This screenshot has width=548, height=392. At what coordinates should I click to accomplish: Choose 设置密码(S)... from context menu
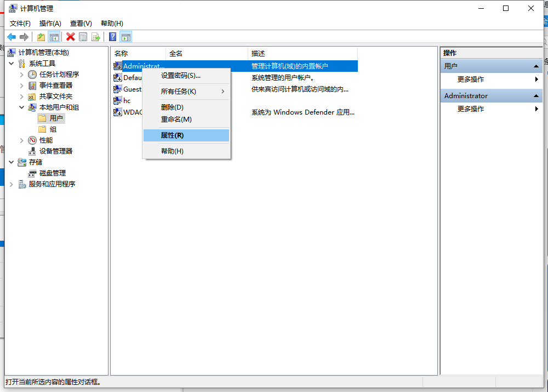pyautogui.click(x=186, y=76)
